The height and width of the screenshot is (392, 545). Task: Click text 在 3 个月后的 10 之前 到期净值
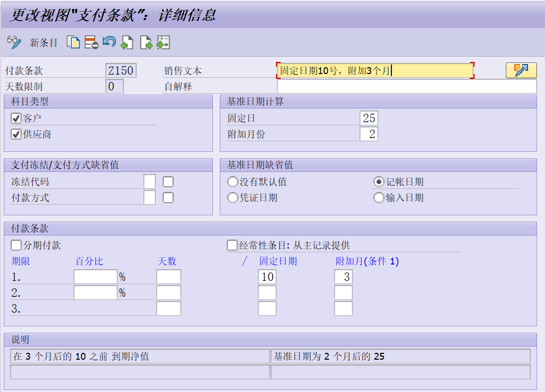pos(81,356)
